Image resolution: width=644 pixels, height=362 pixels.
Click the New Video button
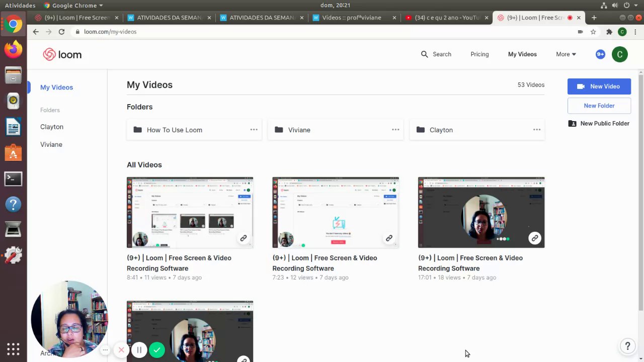tap(599, 86)
